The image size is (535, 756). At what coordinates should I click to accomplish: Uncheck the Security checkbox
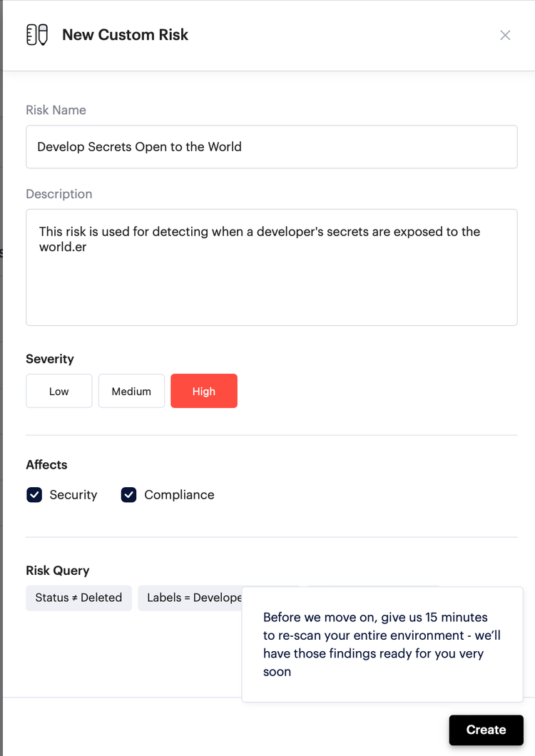click(34, 495)
